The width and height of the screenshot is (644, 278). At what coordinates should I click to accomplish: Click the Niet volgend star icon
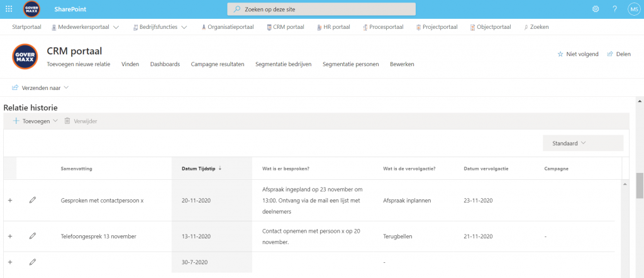click(560, 54)
